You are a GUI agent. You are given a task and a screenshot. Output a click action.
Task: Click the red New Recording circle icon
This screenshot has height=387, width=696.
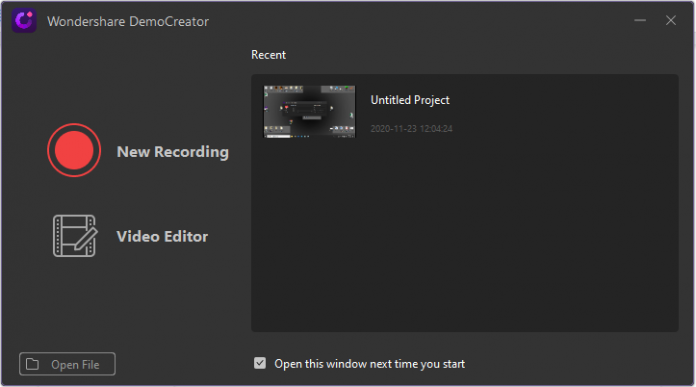(74, 150)
